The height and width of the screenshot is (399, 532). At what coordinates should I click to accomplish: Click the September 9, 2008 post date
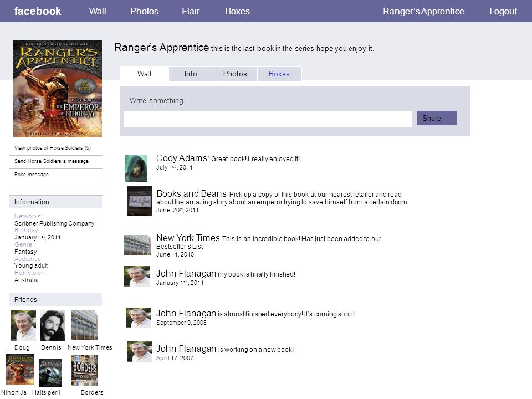[x=181, y=323]
